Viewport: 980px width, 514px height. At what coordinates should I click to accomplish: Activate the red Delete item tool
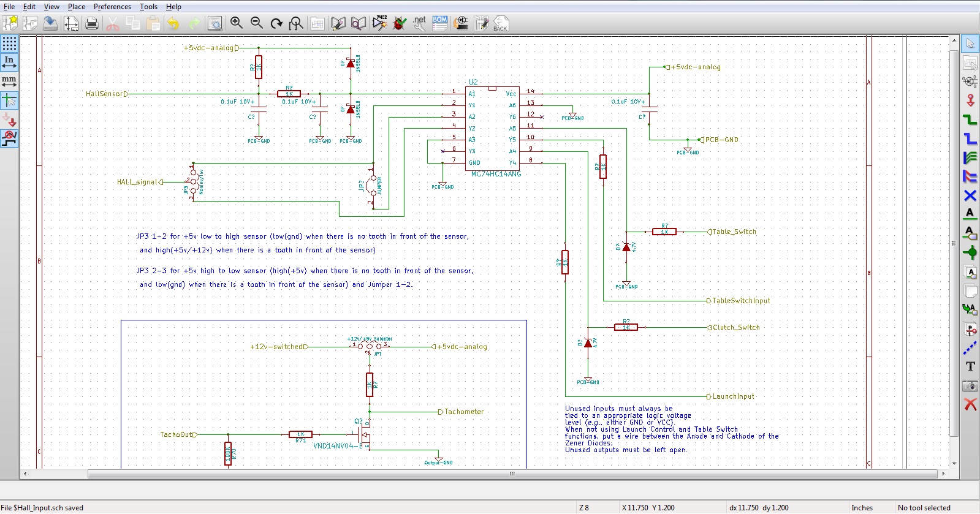tap(970, 405)
